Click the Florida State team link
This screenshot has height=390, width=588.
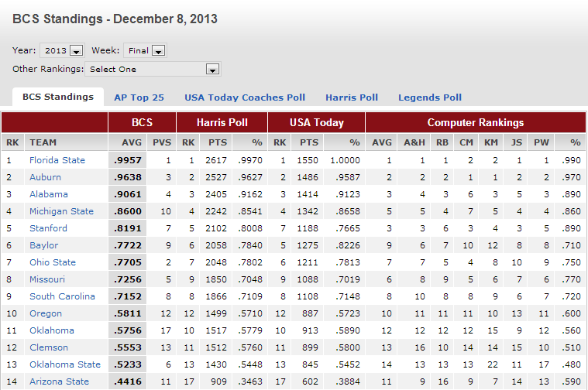tap(57, 160)
